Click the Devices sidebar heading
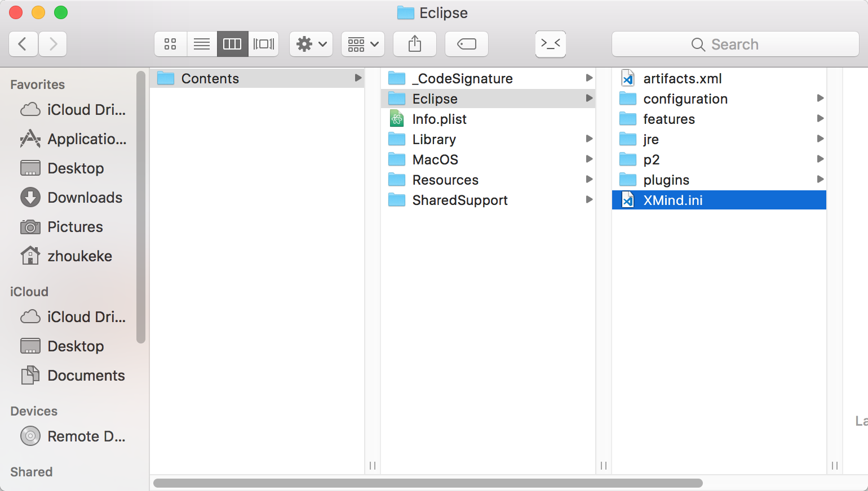Viewport: 868px width, 491px height. point(34,411)
